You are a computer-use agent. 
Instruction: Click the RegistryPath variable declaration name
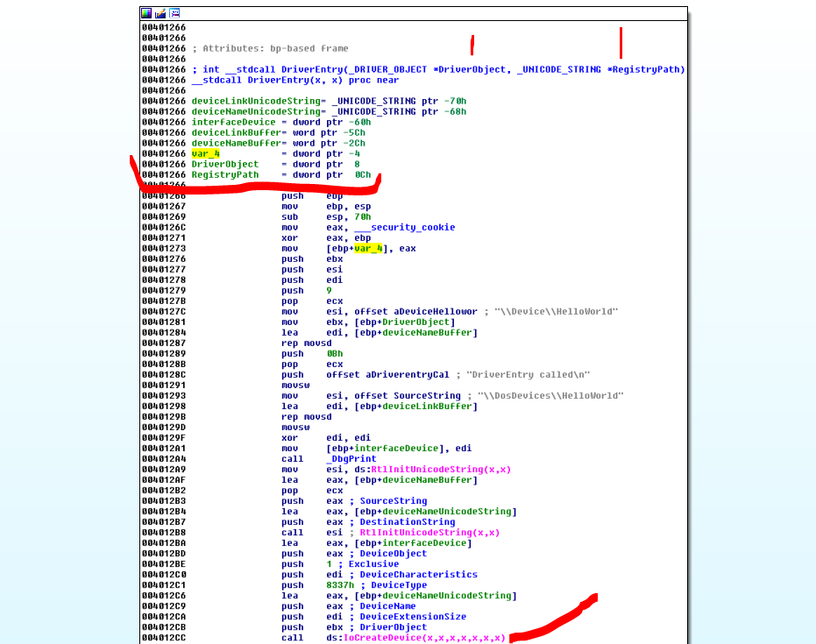tap(225, 175)
